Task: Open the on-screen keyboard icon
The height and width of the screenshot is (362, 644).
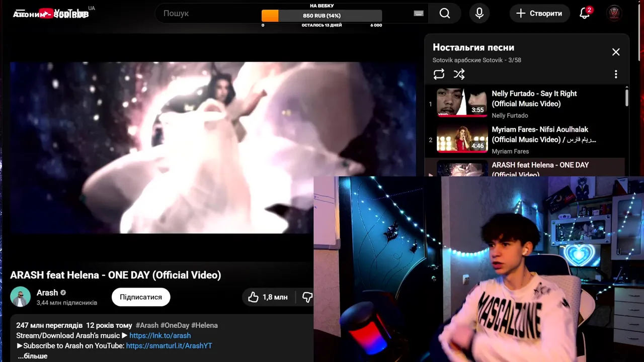Action: pos(419,14)
